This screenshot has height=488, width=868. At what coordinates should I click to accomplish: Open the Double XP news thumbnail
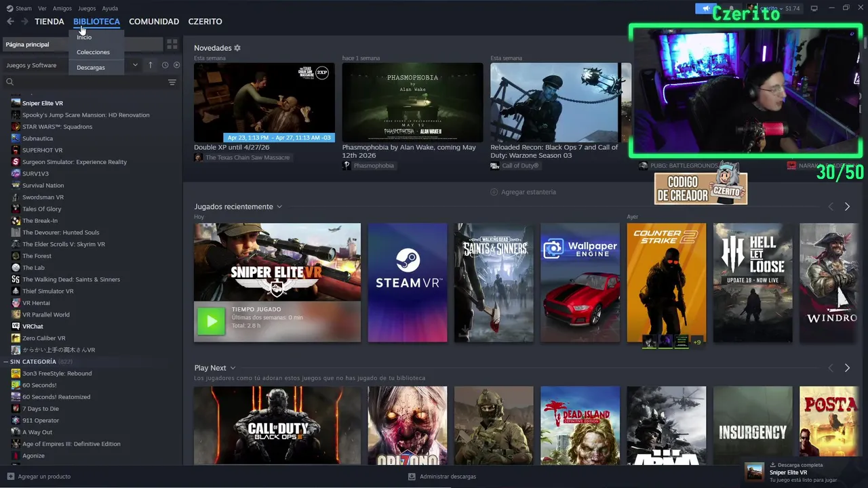click(x=264, y=102)
